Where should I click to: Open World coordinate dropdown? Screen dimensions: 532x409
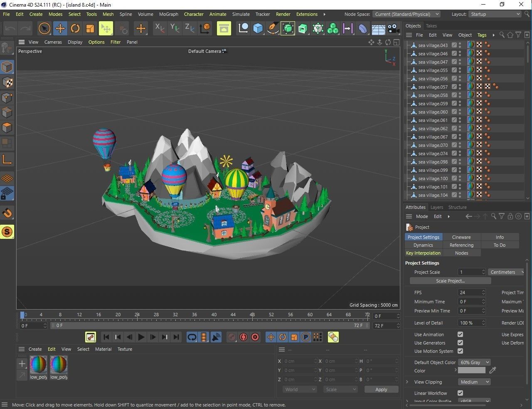[x=300, y=389]
